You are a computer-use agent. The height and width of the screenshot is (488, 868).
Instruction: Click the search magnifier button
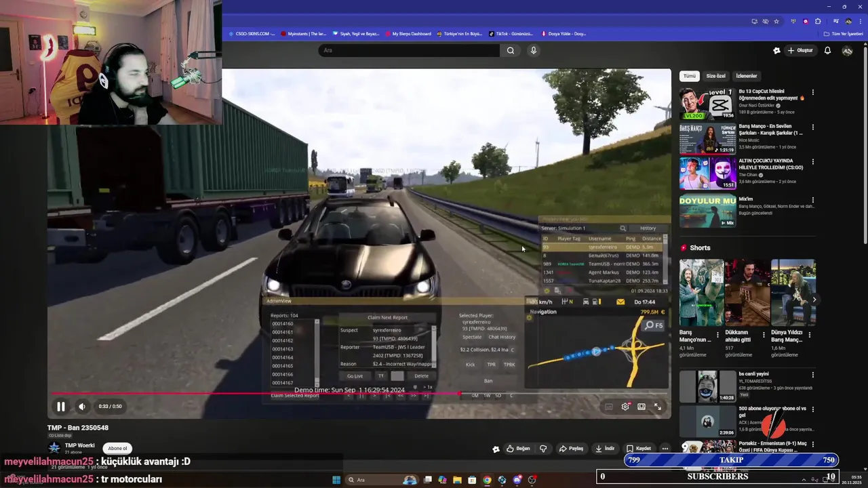point(511,50)
